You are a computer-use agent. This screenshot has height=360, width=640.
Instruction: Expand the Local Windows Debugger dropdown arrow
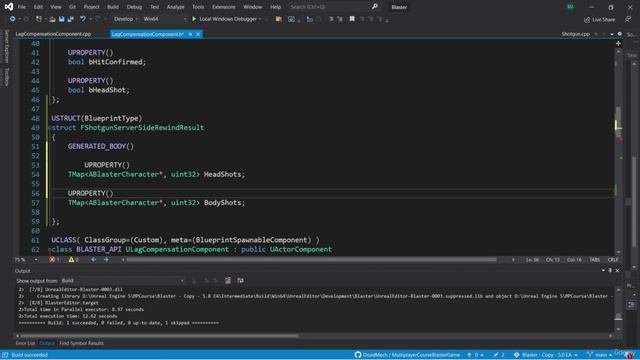tap(260, 19)
